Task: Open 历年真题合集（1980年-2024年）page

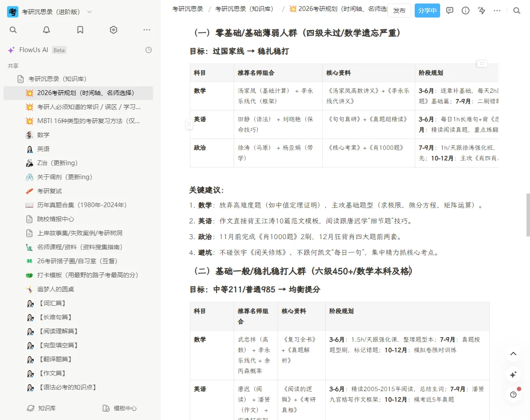Action: tap(78, 205)
